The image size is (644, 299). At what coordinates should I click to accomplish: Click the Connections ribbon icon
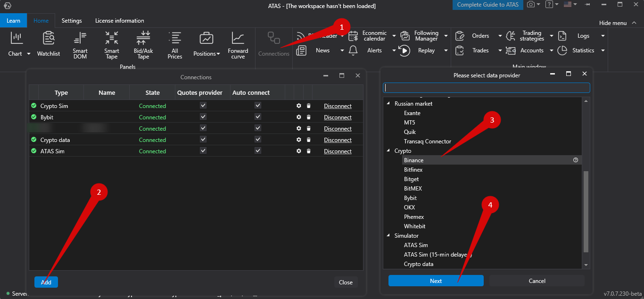[x=274, y=38]
